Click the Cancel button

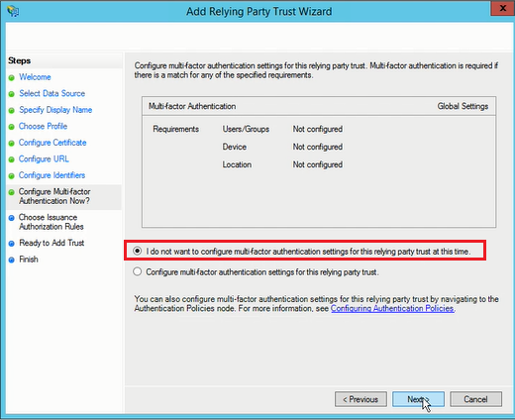point(475,399)
